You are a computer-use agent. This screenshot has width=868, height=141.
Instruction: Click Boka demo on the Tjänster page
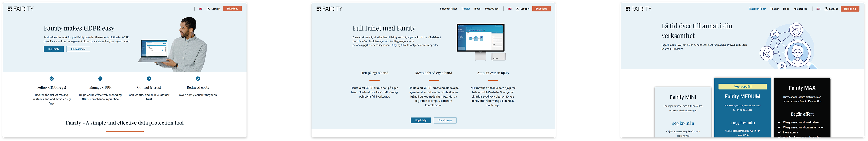[542, 9]
